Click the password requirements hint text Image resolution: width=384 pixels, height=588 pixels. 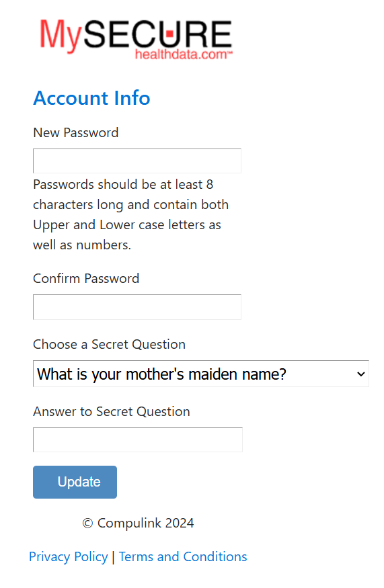tap(130, 214)
